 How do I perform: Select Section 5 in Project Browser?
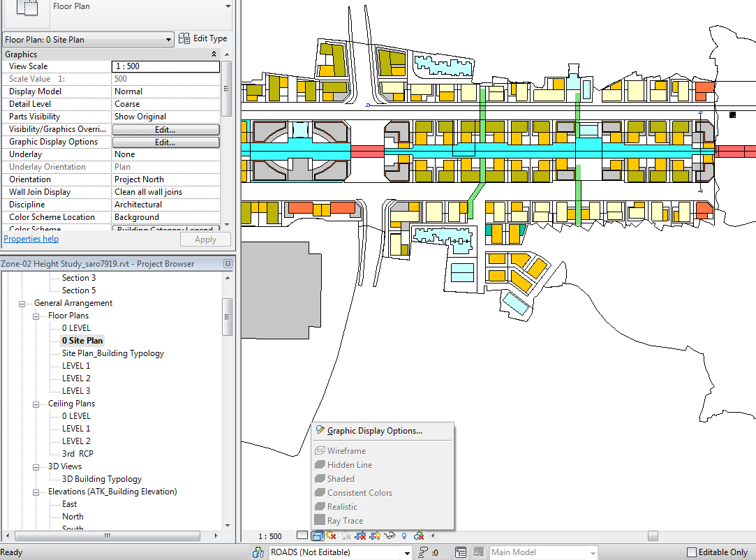coord(79,290)
